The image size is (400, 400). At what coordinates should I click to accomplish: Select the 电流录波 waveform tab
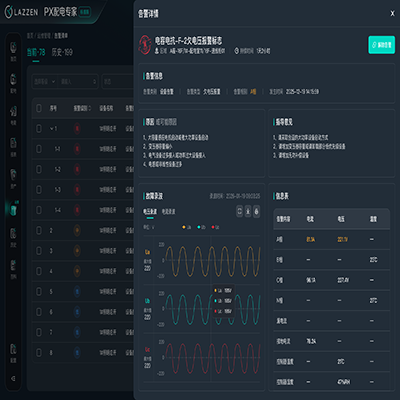168,212
